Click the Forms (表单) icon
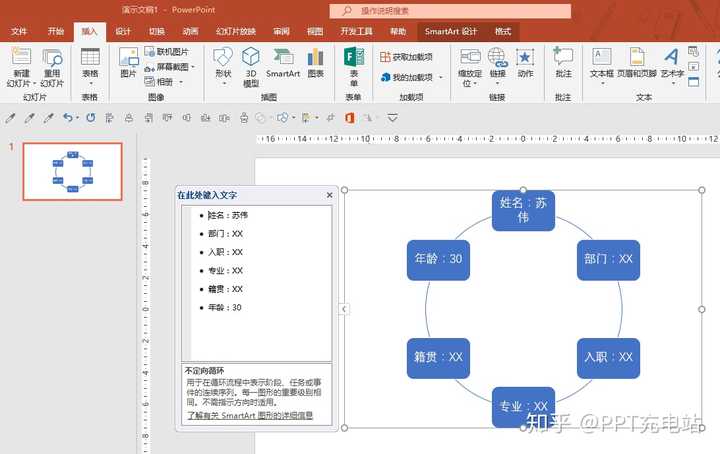Viewport: 720px width, 454px height. click(354, 57)
